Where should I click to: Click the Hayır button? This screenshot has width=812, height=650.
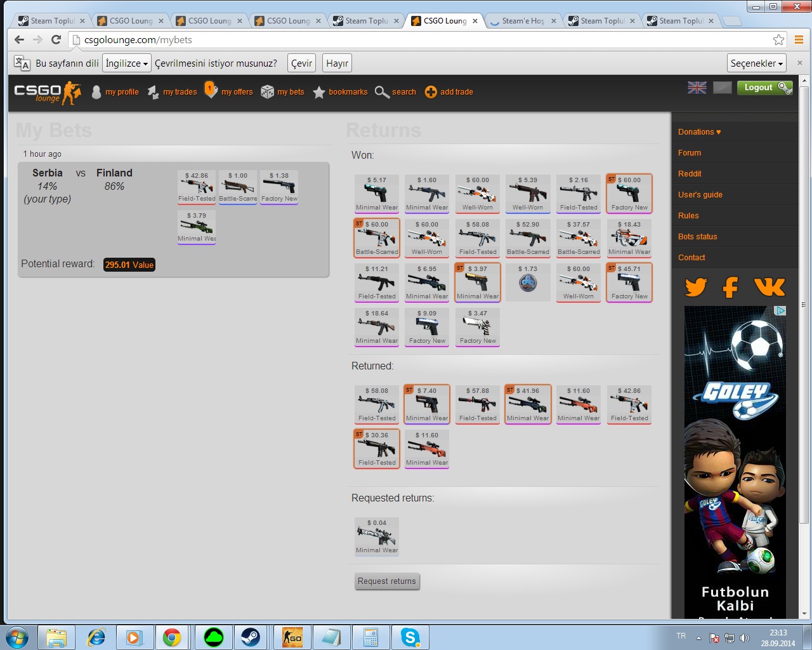click(x=337, y=63)
